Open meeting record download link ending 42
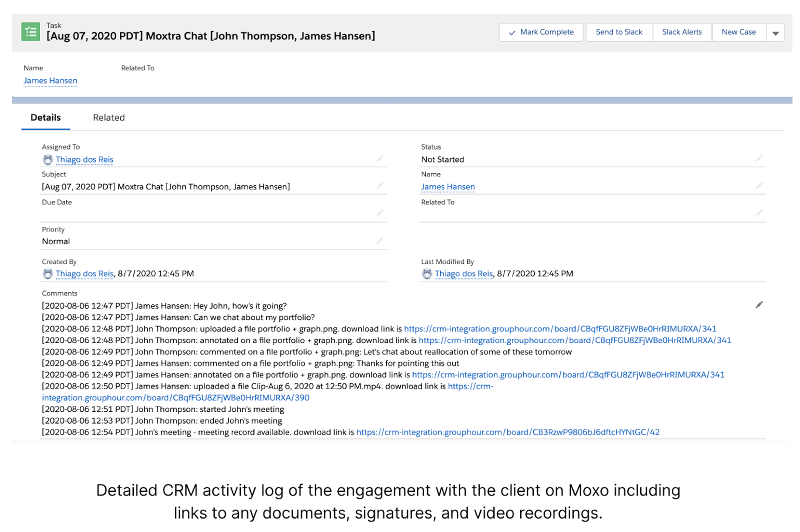800x532 pixels. click(508, 432)
